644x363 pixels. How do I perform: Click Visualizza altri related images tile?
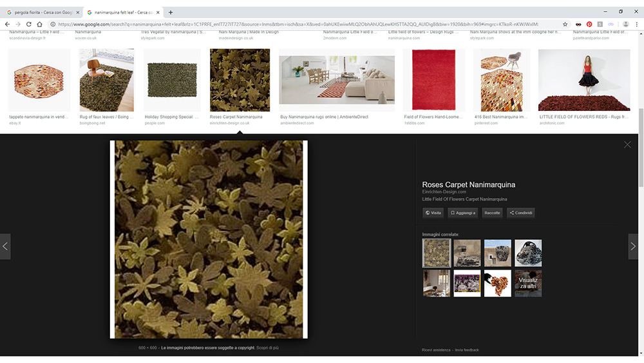click(x=528, y=283)
